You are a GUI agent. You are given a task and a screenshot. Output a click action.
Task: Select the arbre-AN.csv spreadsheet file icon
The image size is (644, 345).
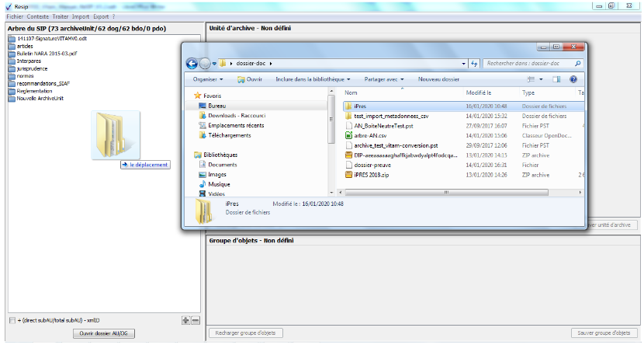tap(349, 136)
